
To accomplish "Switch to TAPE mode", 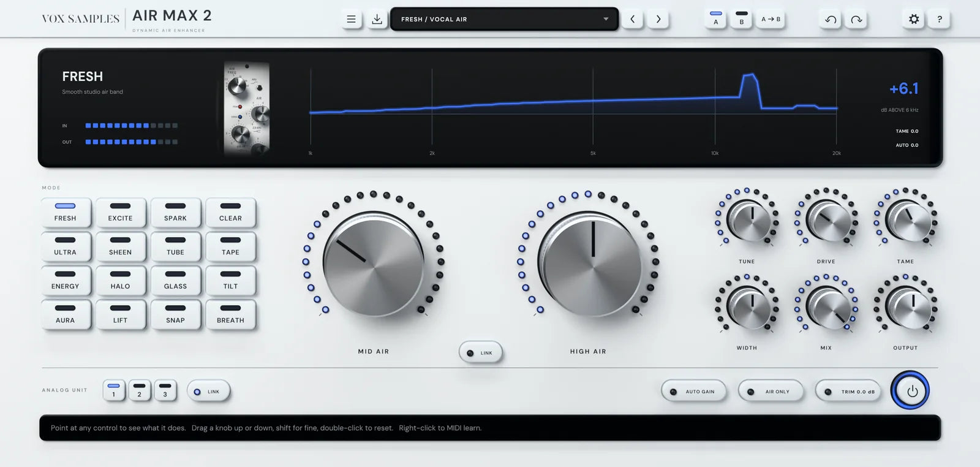I will (231, 246).
